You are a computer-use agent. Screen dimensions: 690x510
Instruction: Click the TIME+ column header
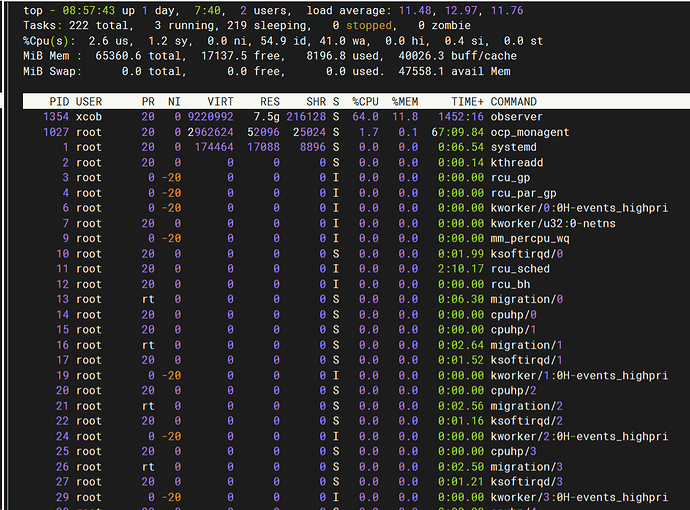tap(467, 102)
